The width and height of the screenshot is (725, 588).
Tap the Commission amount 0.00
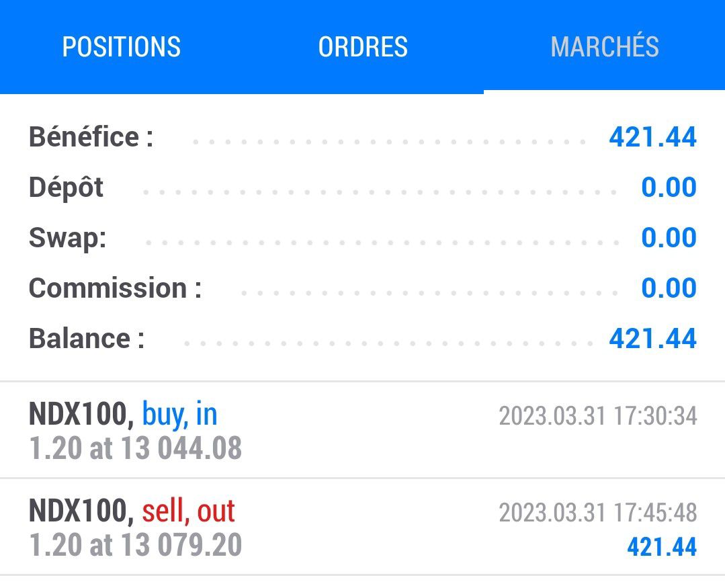(669, 288)
